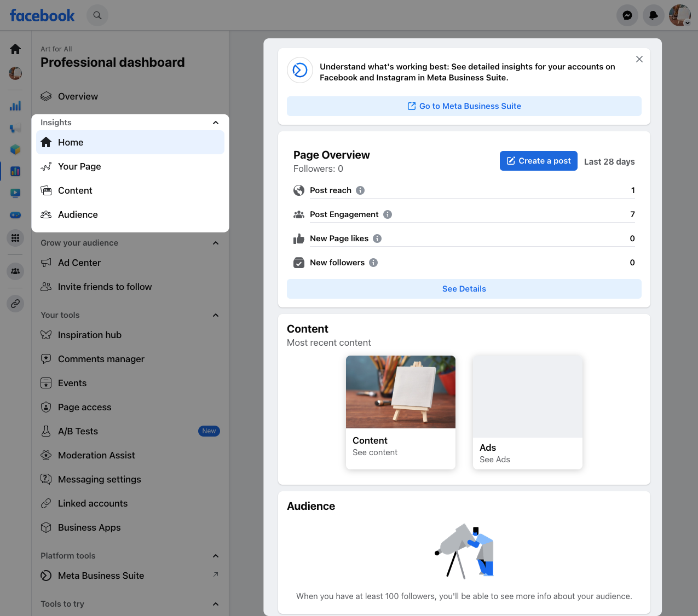Open the Content thumbnail card
This screenshot has height=616, width=698.
(x=400, y=411)
